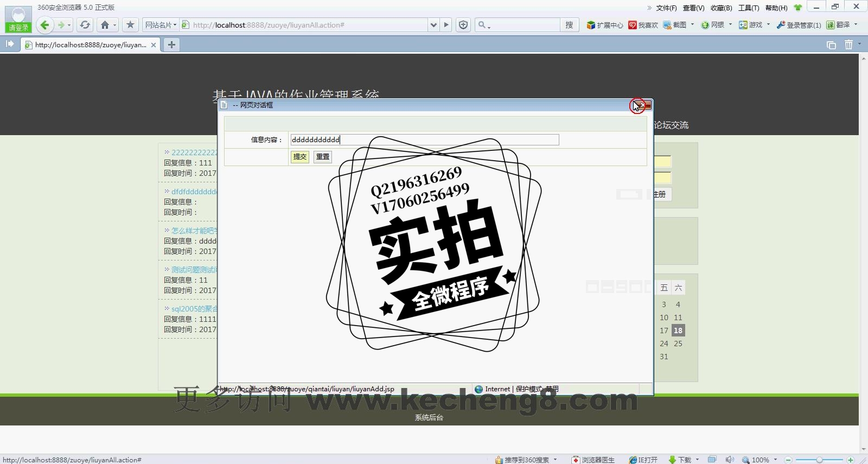
Task: Open the 文件(F) menu
Action: pyautogui.click(x=666, y=8)
